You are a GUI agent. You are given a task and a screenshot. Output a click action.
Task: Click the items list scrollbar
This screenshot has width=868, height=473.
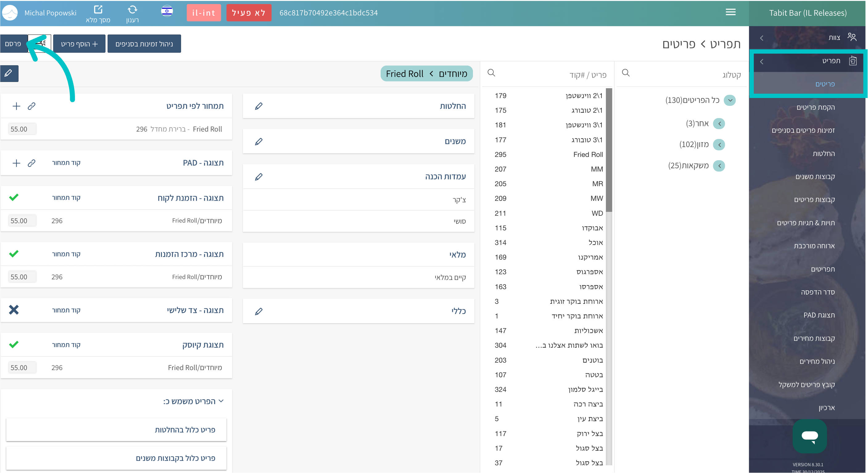[609, 150]
